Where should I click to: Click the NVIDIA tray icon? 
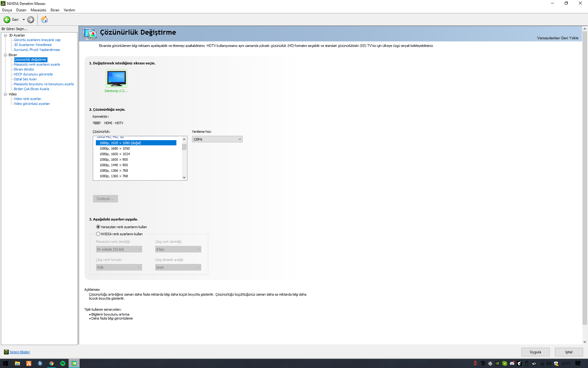497,363
